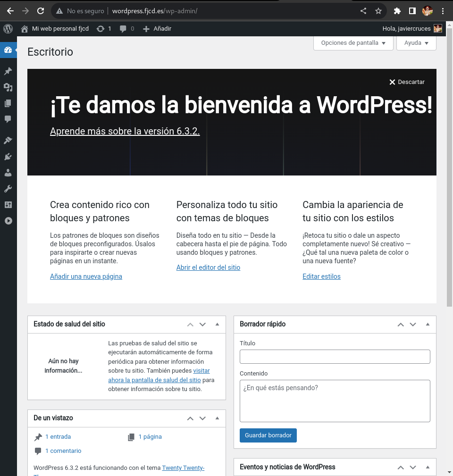Open the Twenty Twenty theme link
The height and width of the screenshot is (476, 453).
[183, 468]
